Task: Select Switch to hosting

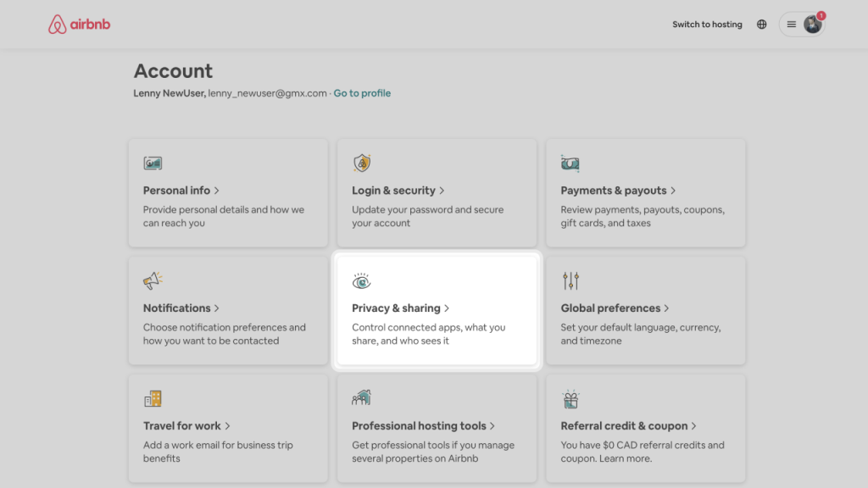Action: pos(707,25)
